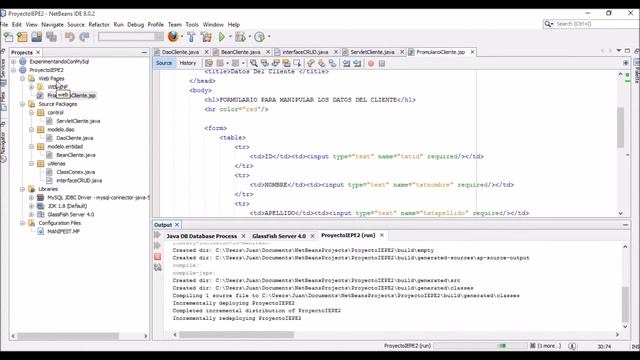Switch to the DaoCliente.java tab
This screenshot has width=640, height=360.
(180, 52)
